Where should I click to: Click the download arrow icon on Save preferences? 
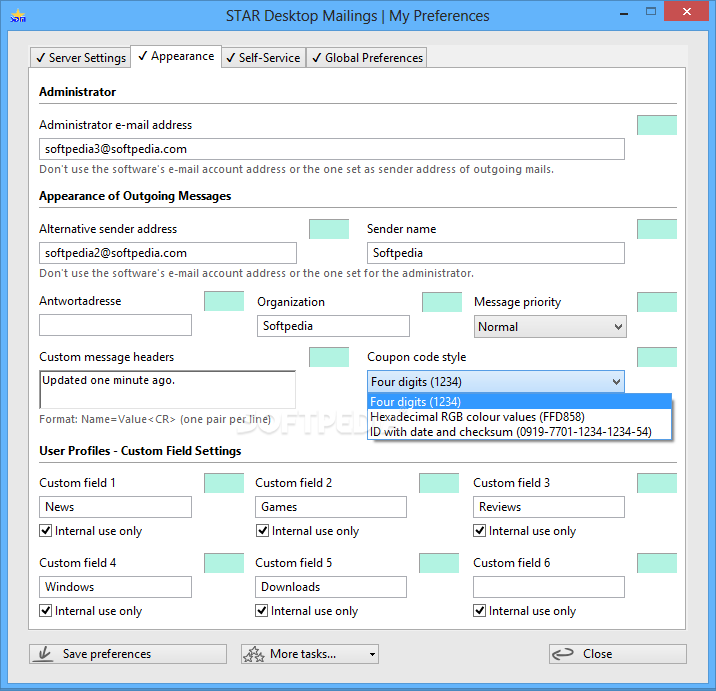click(44, 654)
